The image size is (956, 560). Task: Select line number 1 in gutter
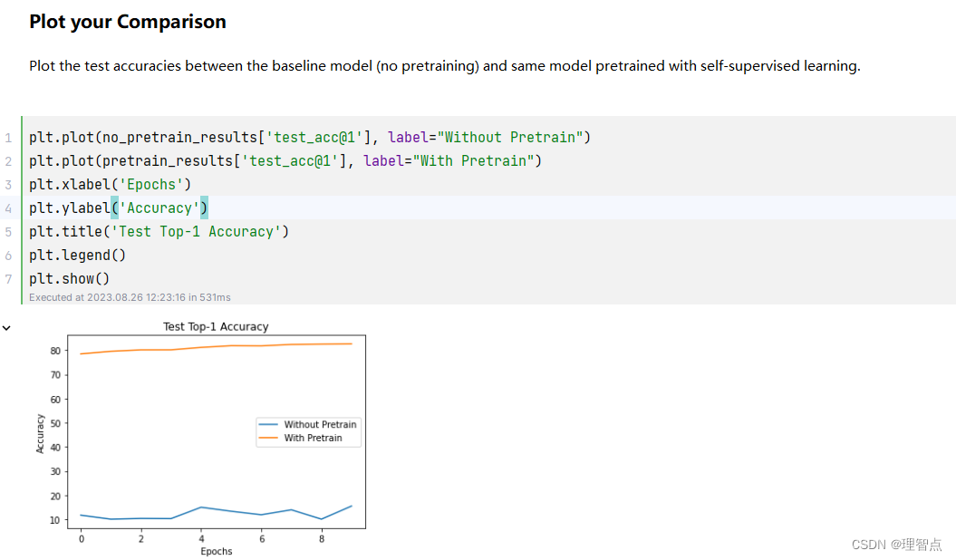[x=8, y=138]
